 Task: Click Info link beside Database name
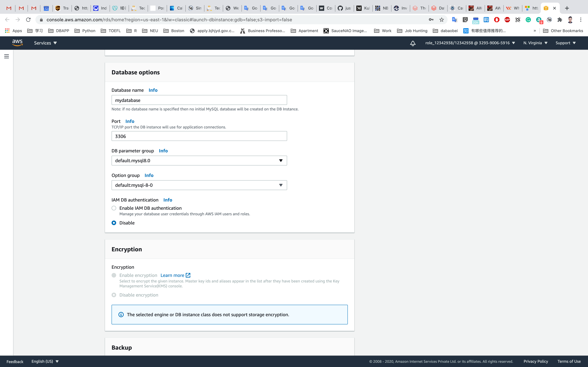point(153,90)
